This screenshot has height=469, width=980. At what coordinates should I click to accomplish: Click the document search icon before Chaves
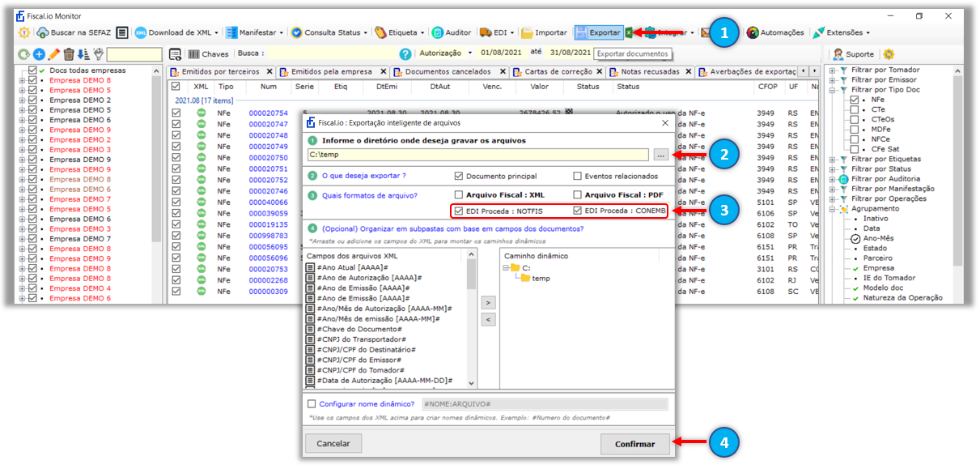[x=175, y=54]
